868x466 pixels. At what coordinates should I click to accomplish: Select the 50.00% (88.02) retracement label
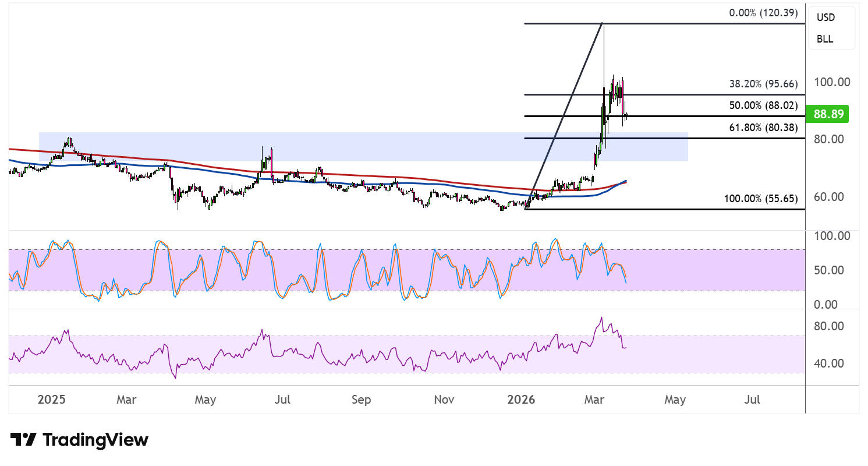pyautogui.click(x=763, y=105)
